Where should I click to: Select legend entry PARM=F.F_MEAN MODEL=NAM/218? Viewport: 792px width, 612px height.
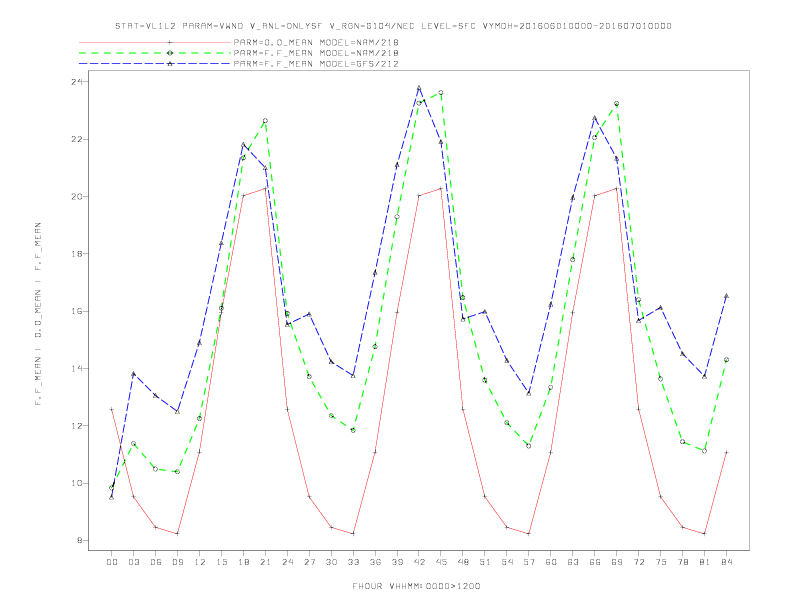point(316,53)
